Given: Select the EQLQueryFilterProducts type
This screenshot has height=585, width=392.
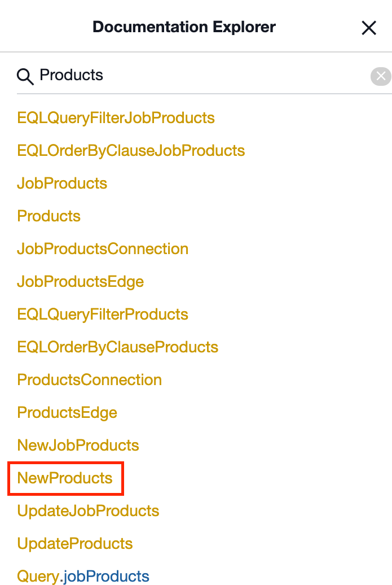Looking at the screenshot, I should 103,314.
